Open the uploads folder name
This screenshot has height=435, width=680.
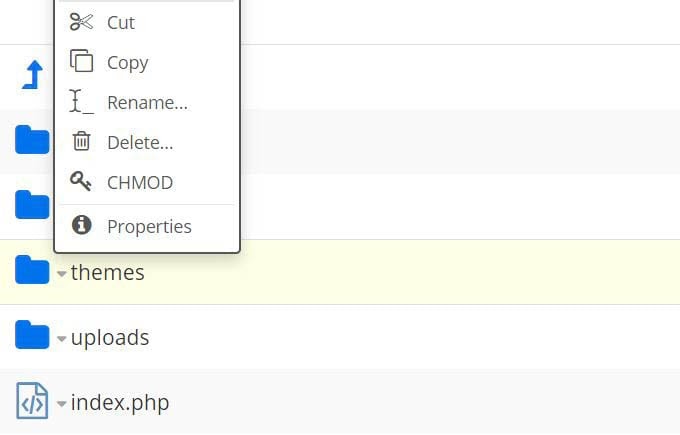[x=110, y=337]
